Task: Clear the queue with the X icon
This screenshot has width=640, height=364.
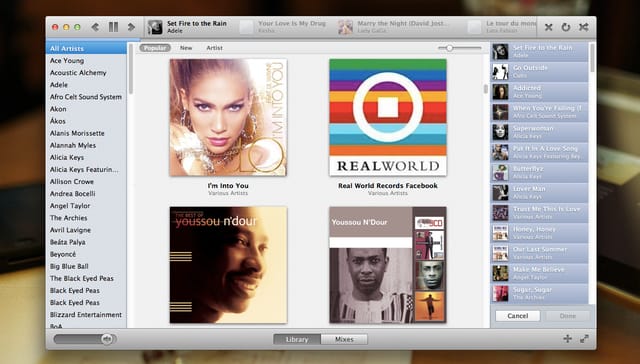Action: (549, 27)
